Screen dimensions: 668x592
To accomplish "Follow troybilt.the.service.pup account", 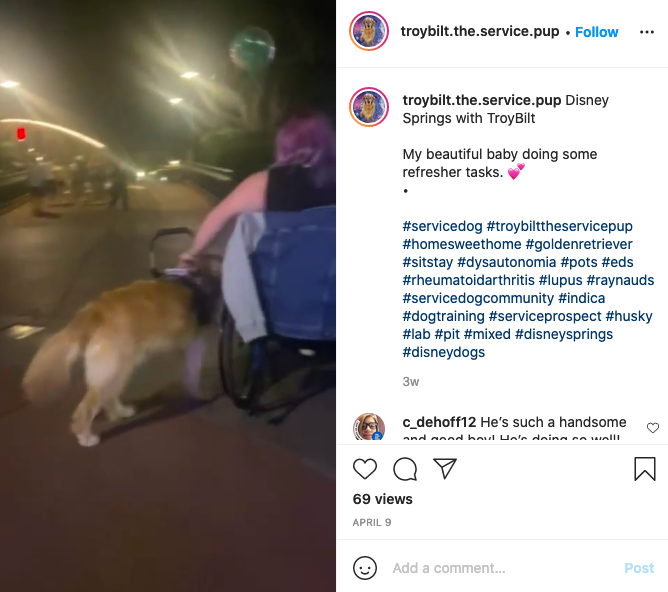I will (x=596, y=32).
